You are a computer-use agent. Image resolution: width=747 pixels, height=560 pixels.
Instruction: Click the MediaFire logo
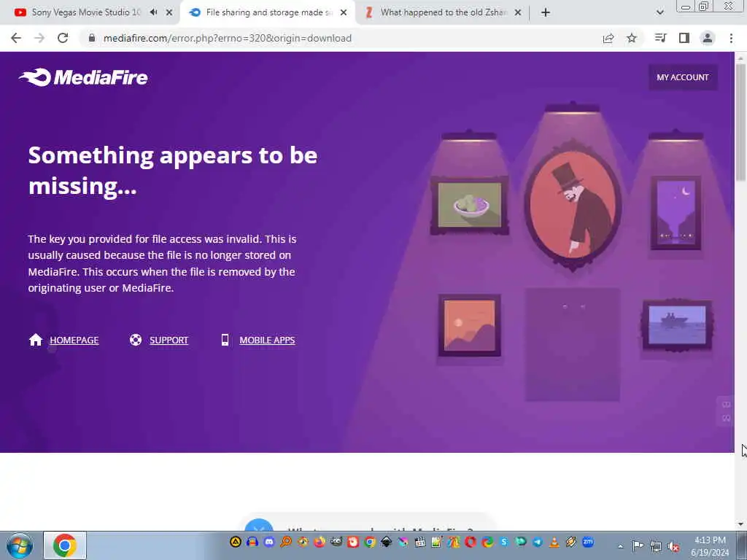pos(83,77)
